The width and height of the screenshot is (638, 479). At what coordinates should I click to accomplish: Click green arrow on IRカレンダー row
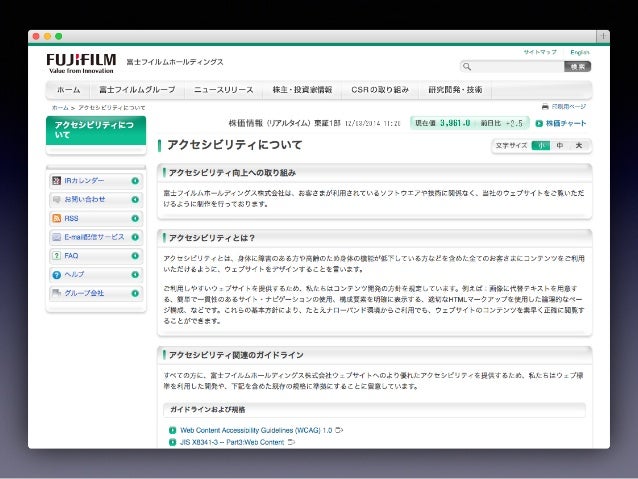click(135, 181)
